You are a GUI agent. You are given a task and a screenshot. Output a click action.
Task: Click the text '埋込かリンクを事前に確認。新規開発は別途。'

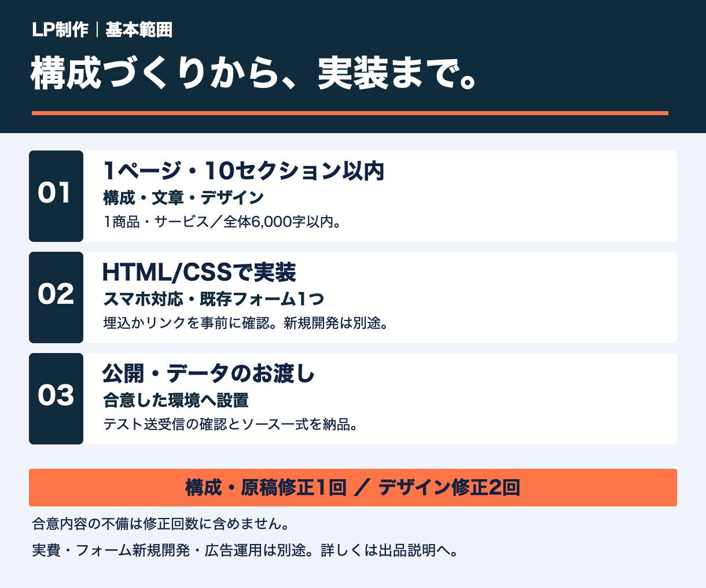246,323
